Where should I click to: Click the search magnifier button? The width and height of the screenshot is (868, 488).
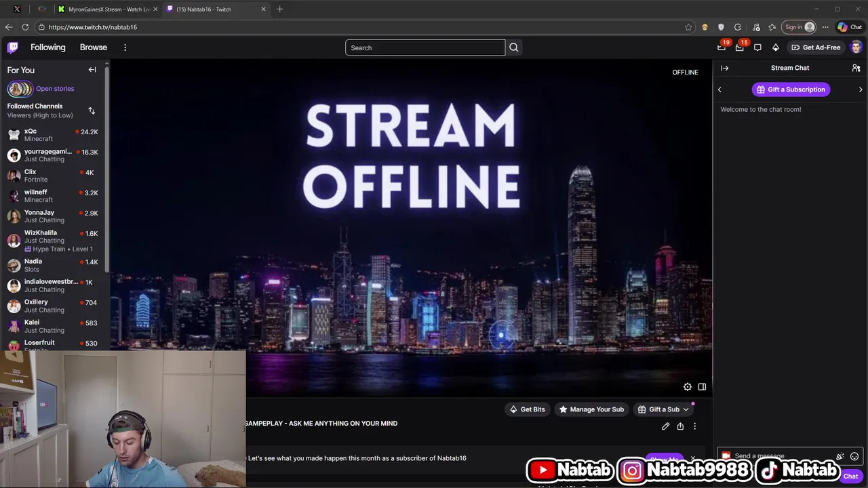[x=514, y=47]
